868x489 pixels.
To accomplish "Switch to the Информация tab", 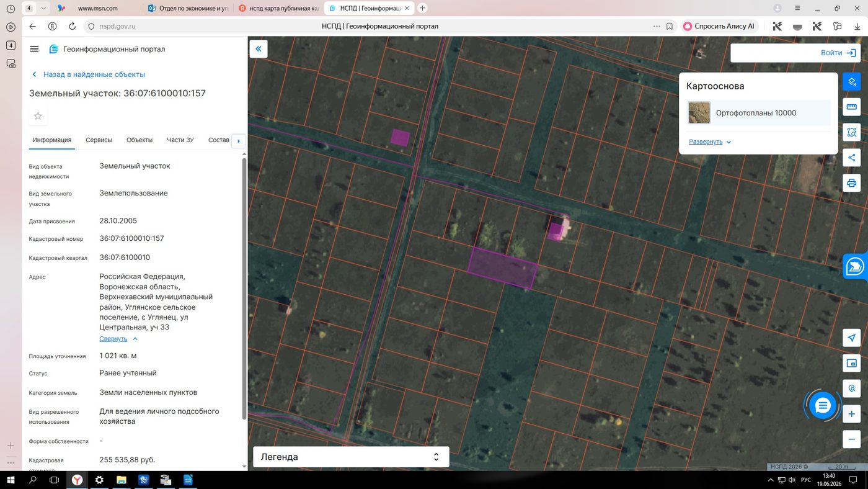I will click(x=52, y=140).
